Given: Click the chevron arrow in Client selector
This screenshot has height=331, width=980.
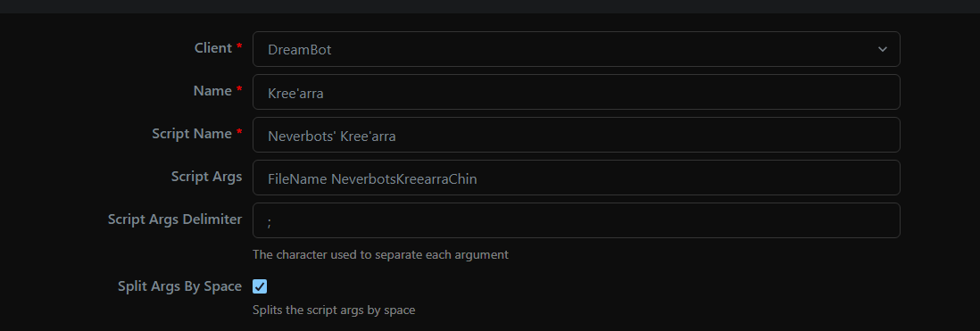Looking at the screenshot, I should tap(882, 49).
